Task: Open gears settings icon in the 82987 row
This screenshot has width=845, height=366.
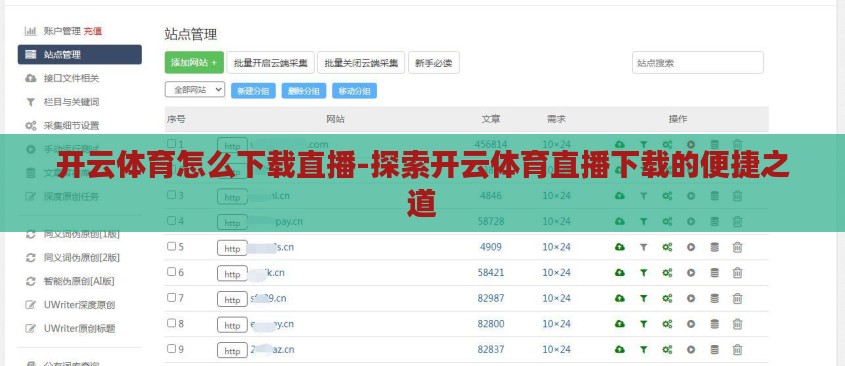Action: (x=667, y=298)
